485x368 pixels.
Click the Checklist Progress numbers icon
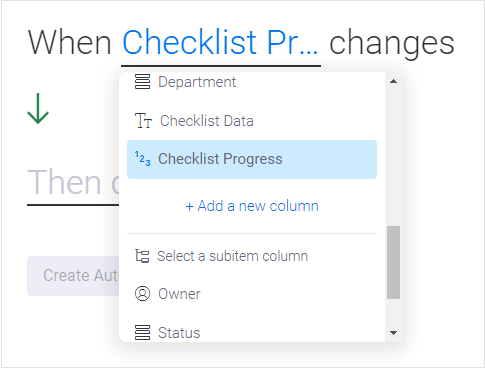[142, 159]
